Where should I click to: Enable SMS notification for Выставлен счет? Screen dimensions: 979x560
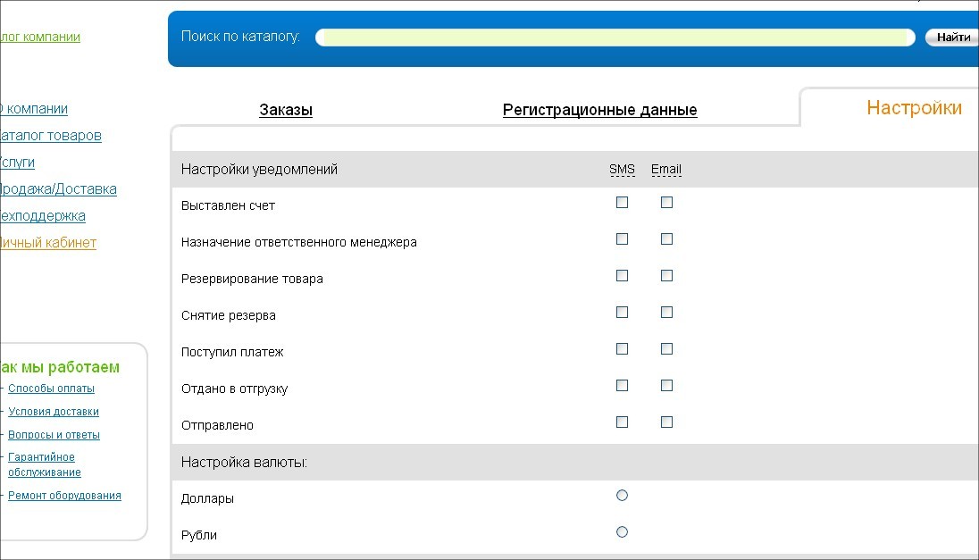point(622,203)
